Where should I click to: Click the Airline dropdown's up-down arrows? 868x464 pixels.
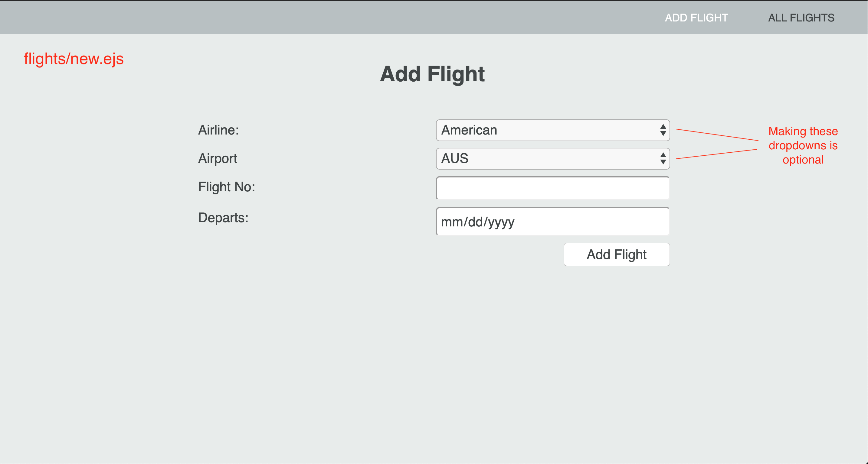663,130
